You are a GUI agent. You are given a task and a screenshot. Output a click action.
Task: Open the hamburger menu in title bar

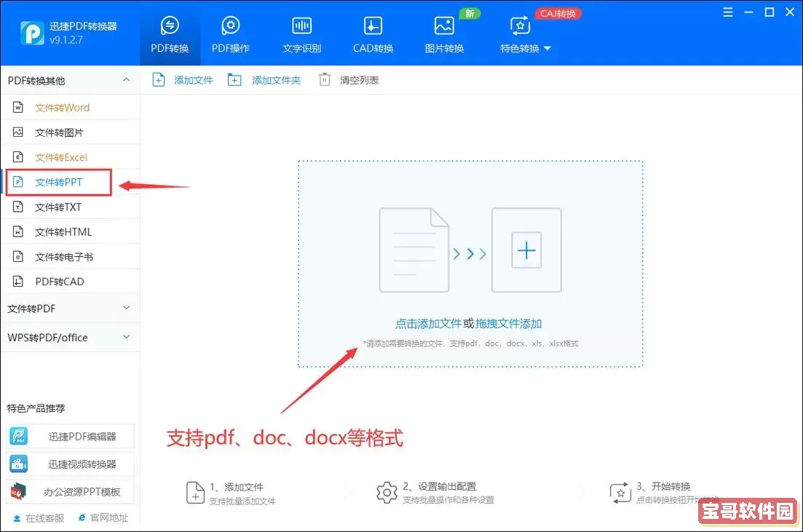point(728,12)
